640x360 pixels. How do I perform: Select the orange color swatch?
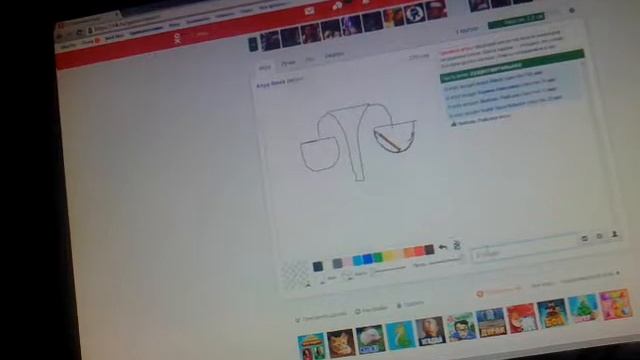[x=409, y=253]
